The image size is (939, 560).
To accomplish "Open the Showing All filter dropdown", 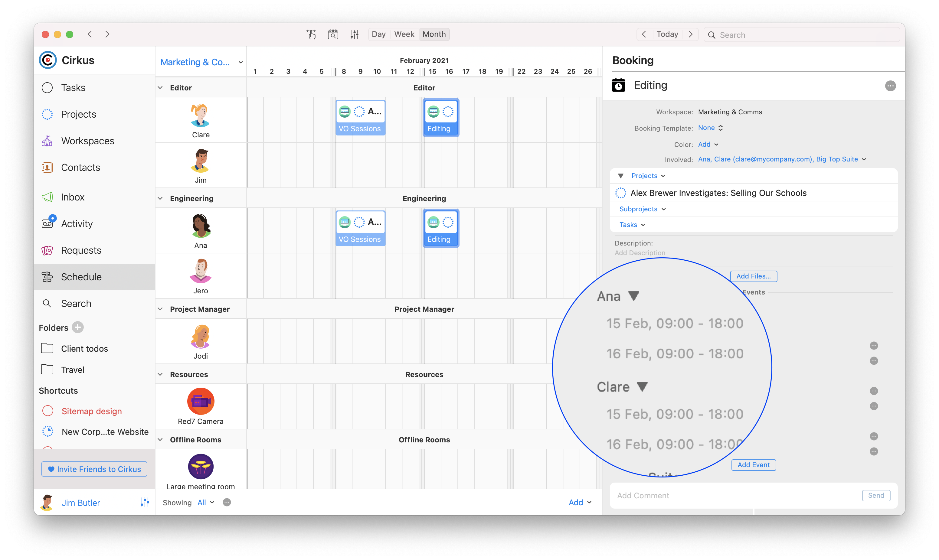I will (206, 503).
